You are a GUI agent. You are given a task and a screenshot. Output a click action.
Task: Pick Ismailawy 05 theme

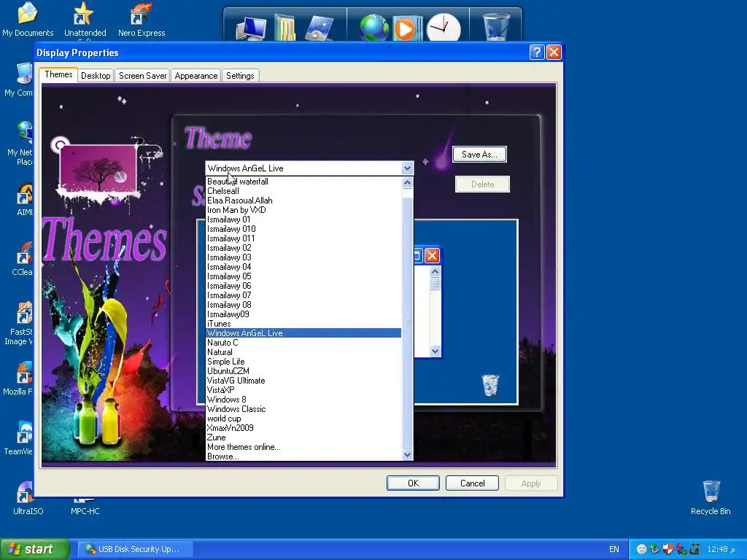[303, 276]
